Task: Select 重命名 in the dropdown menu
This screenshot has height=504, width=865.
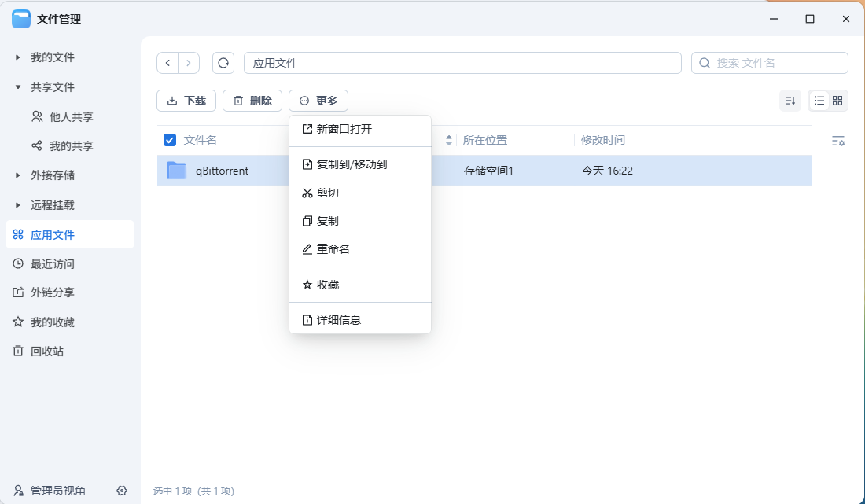Action: [x=333, y=249]
